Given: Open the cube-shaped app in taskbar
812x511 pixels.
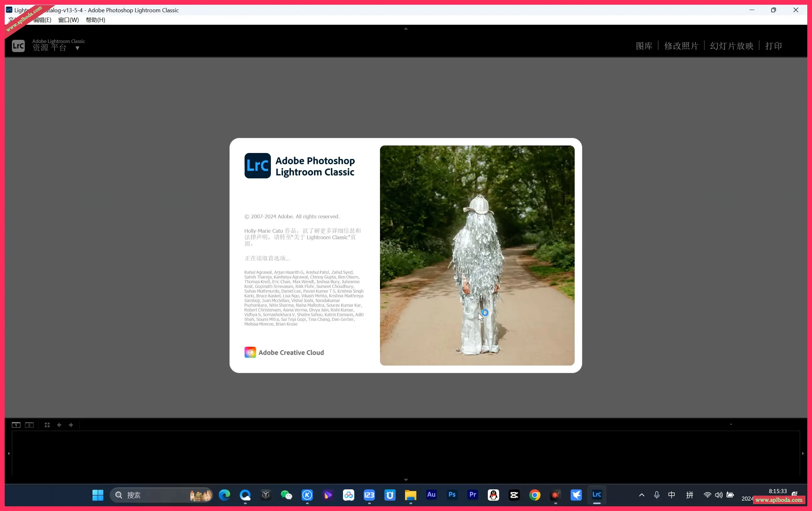Looking at the screenshot, I should [266, 495].
